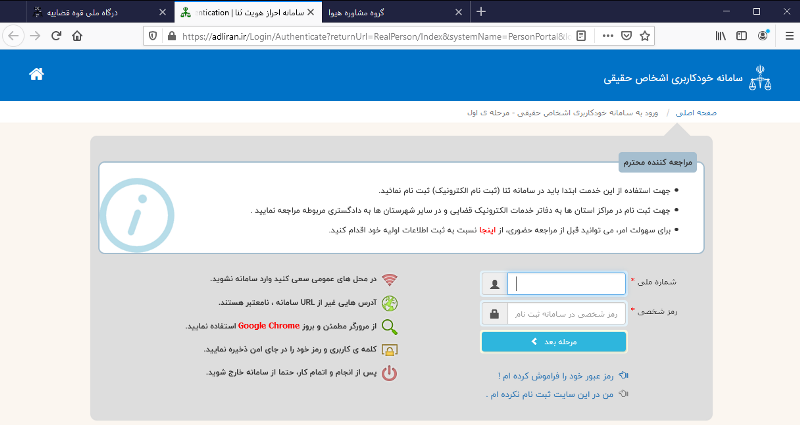Viewport: 800px width, 425px height.
Task: Click the user icon beside national ID field
Action: click(x=494, y=284)
